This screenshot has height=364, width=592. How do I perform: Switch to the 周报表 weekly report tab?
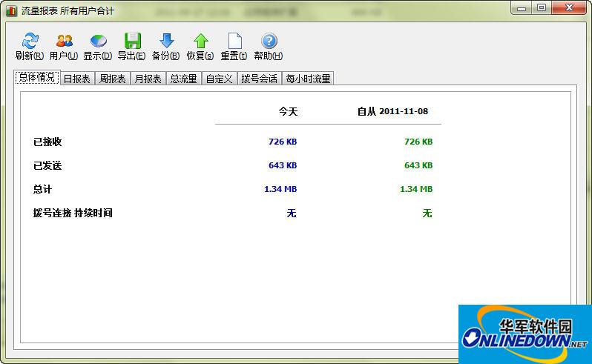click(112, 79)
